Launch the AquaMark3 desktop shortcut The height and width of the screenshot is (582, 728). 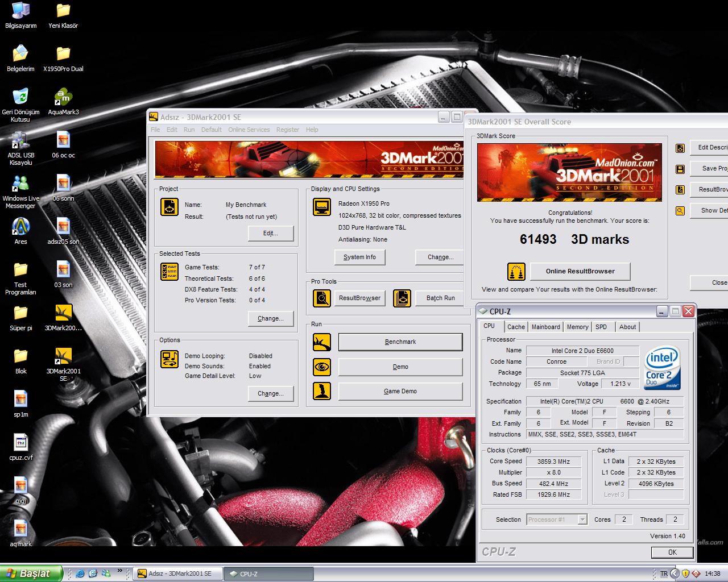63,102
